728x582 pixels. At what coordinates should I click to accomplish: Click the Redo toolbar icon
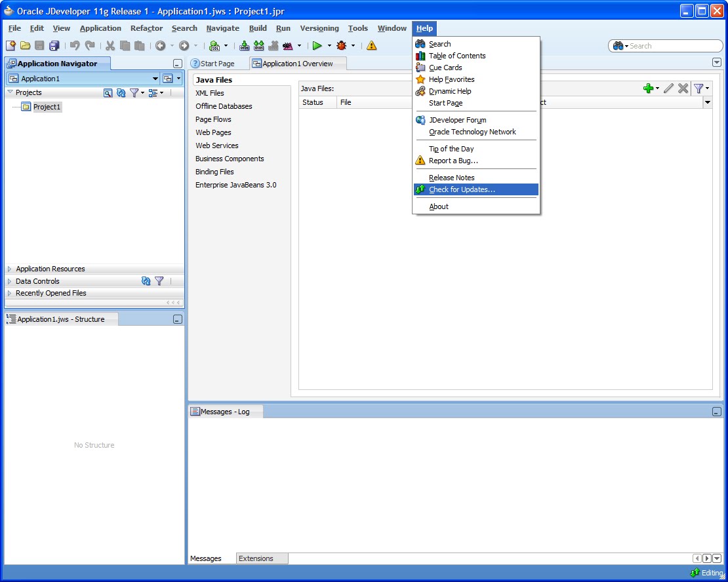coord(90,45)
